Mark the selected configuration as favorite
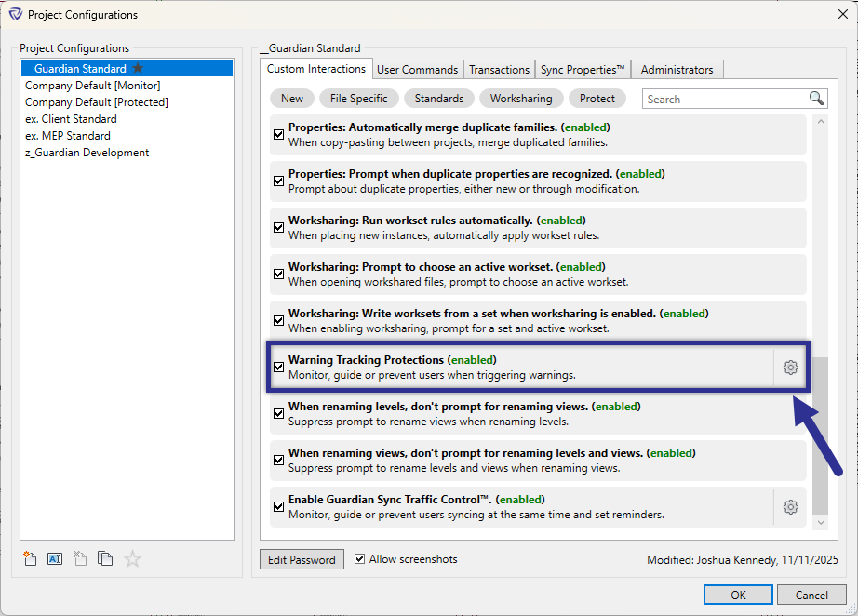 click(131, 558)
